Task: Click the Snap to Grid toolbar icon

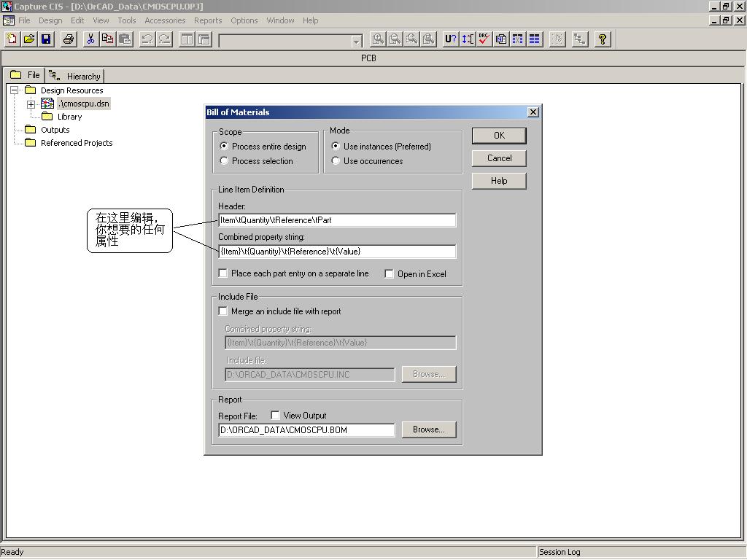Action: tap(557, 39)
